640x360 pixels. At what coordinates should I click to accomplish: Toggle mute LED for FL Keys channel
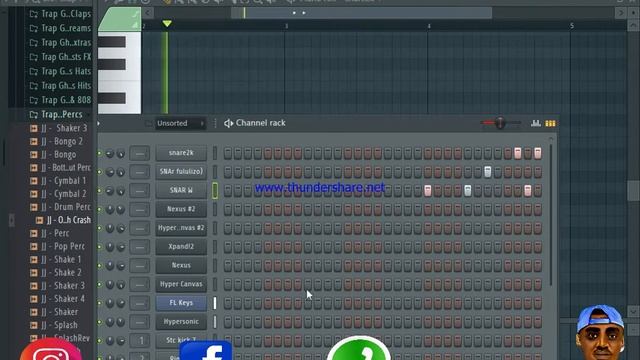(99, 303)
